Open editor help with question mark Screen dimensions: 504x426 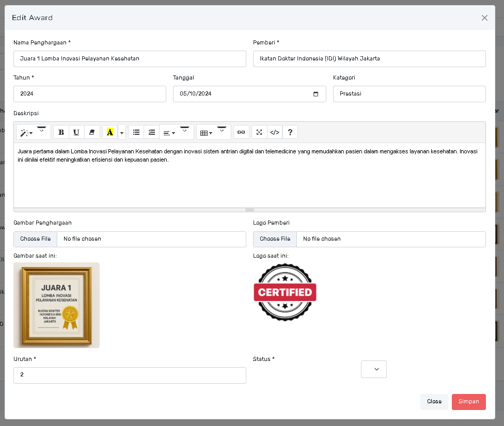point(290,132)
